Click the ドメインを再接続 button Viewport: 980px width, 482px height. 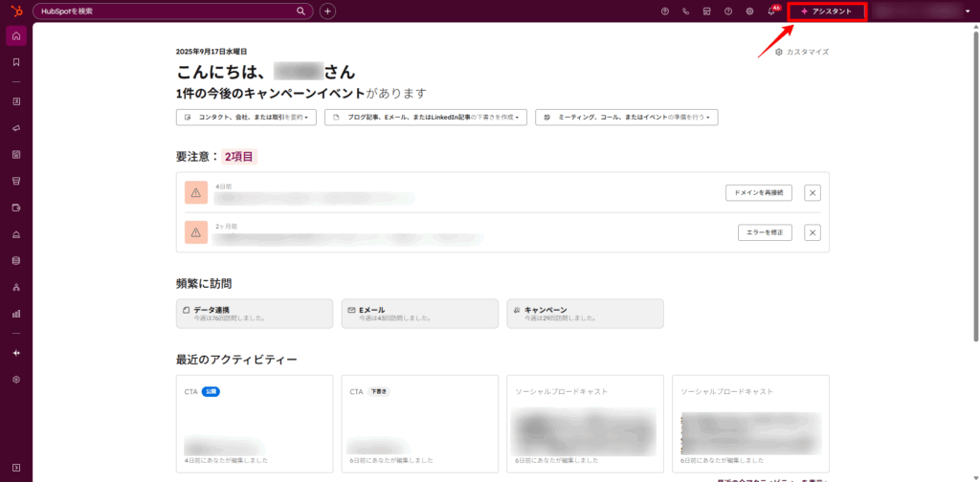[x=758, y=192]
